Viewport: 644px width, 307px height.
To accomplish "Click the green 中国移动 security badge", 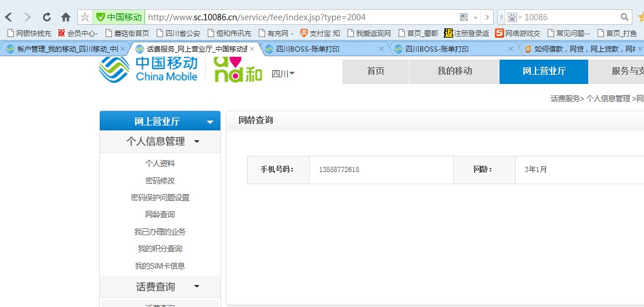I will click(119, 17).
